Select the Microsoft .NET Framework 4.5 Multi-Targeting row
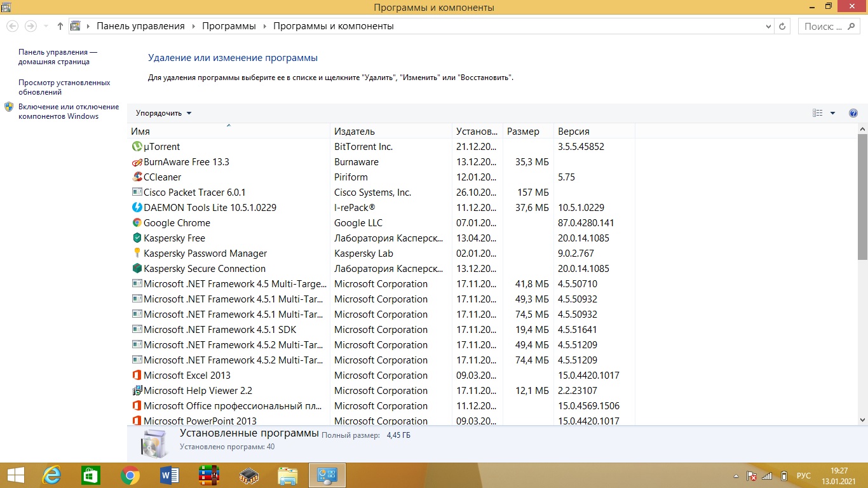868x488 pixels. 381,284
